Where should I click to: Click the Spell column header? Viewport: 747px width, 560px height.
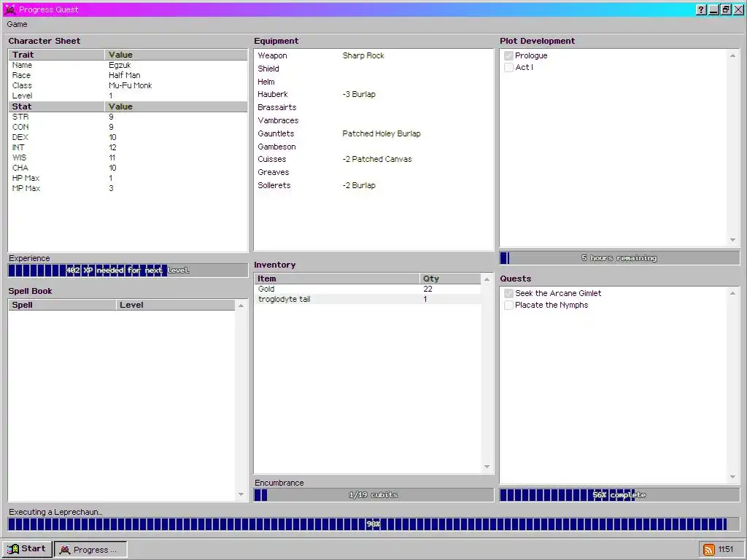tap(63, 306)
